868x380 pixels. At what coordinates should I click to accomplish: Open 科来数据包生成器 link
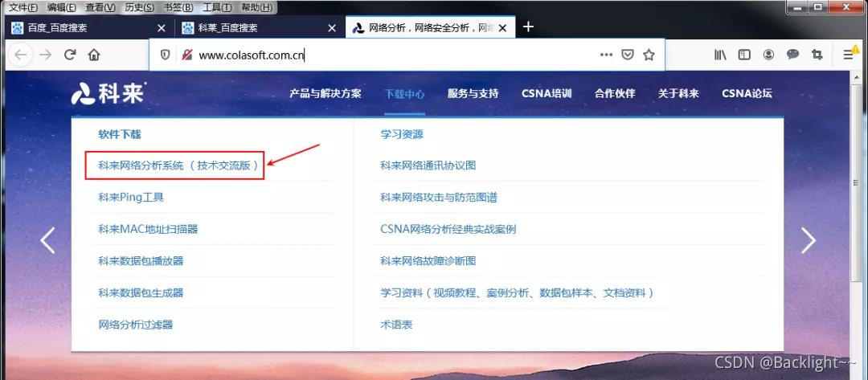tap(141, 292)
